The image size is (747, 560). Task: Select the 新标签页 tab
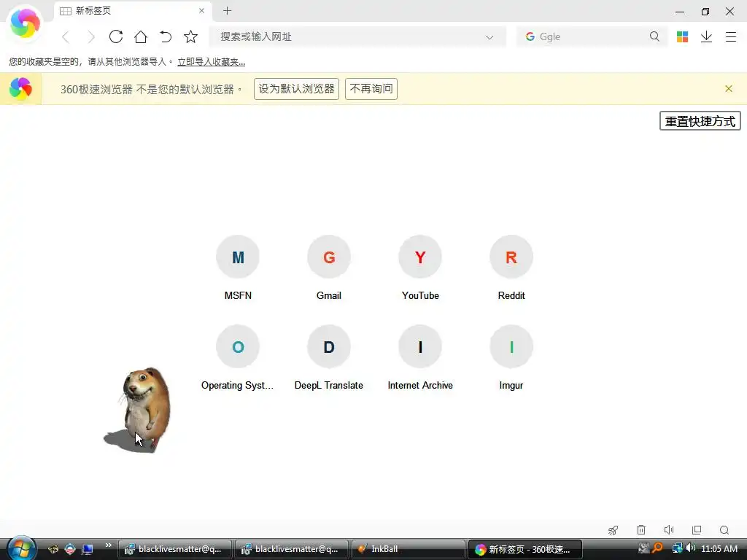point(133,11)
